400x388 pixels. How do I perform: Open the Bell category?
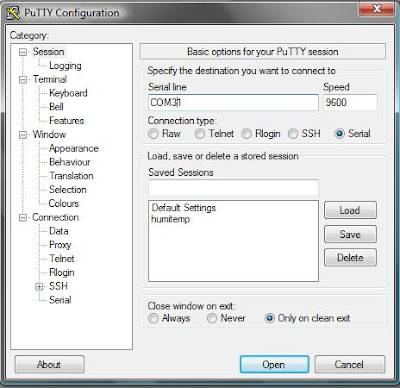[x=56, y=107]
